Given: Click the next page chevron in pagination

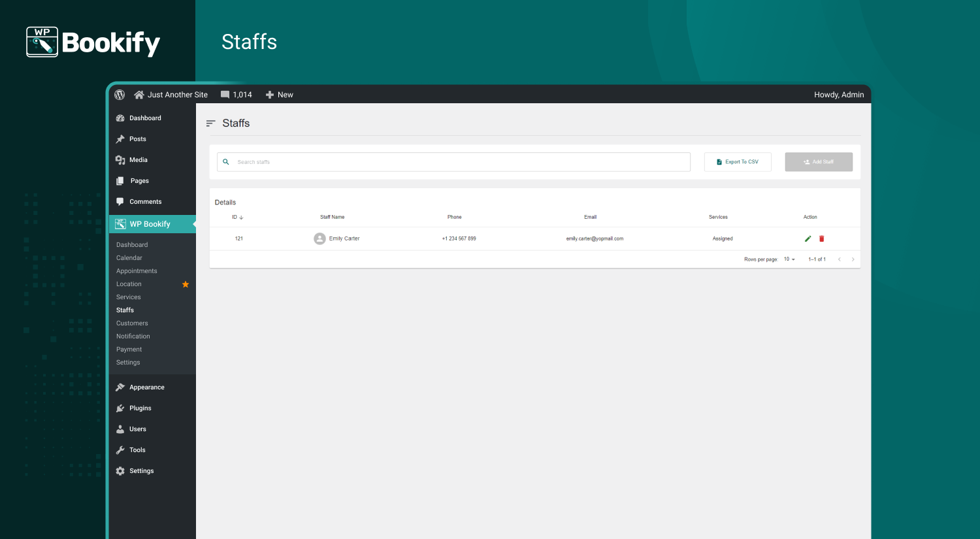Looking at the screenshot, I should (x=853, y=259).
